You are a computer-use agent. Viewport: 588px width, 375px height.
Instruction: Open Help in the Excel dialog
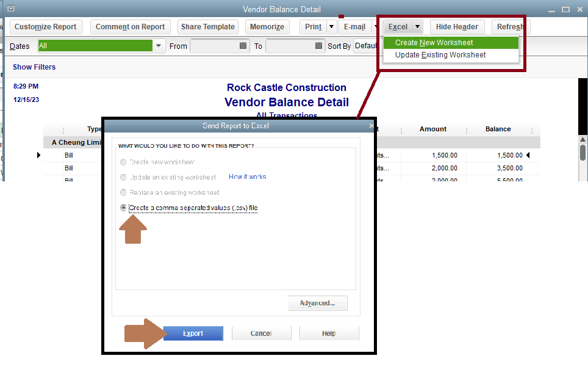coord(329,333)
